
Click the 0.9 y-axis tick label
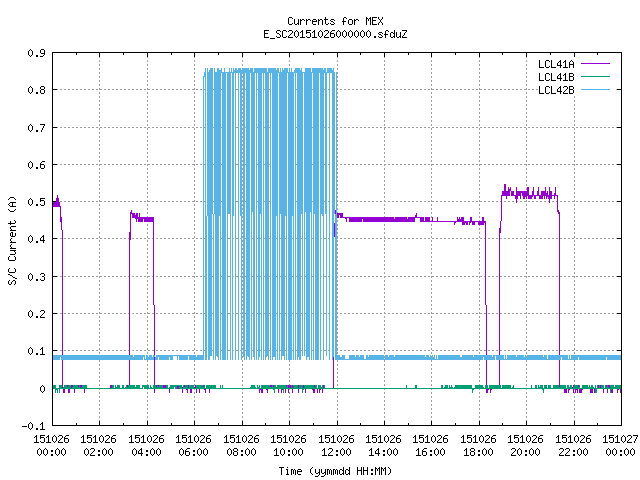click(x=36, y=53)
